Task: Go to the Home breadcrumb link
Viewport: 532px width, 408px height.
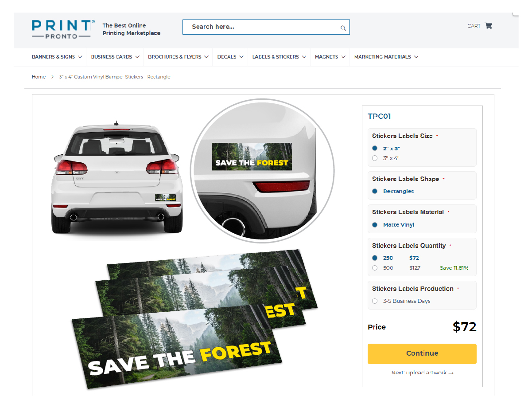Action: tap(39, 77)
